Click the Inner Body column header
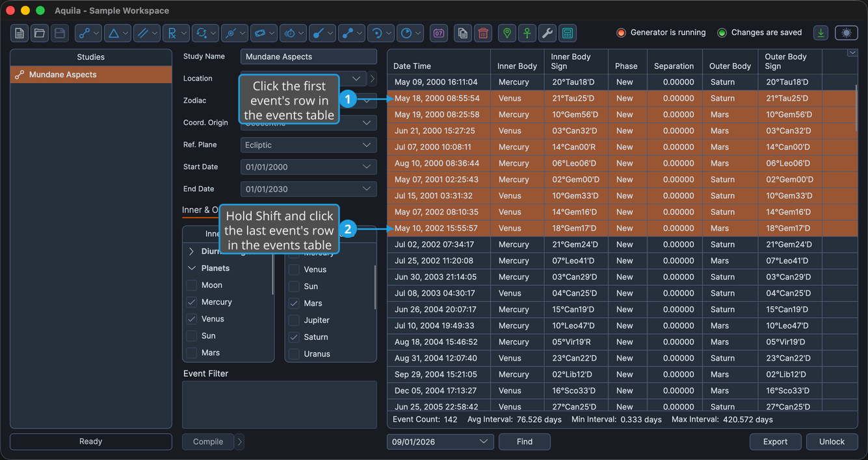Viewport: 868px width, 460px height. [x=517, y=62]
